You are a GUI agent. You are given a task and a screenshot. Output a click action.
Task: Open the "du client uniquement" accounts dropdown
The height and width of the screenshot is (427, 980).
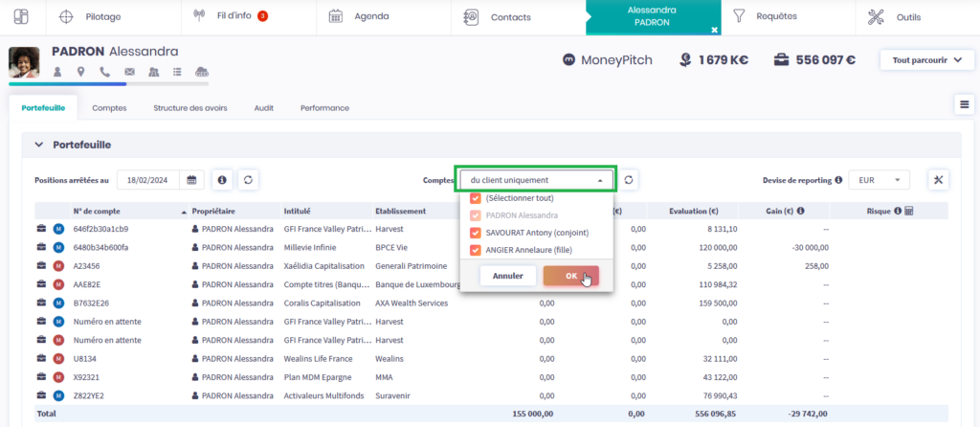pyautogui.click(x=535, y=179)
